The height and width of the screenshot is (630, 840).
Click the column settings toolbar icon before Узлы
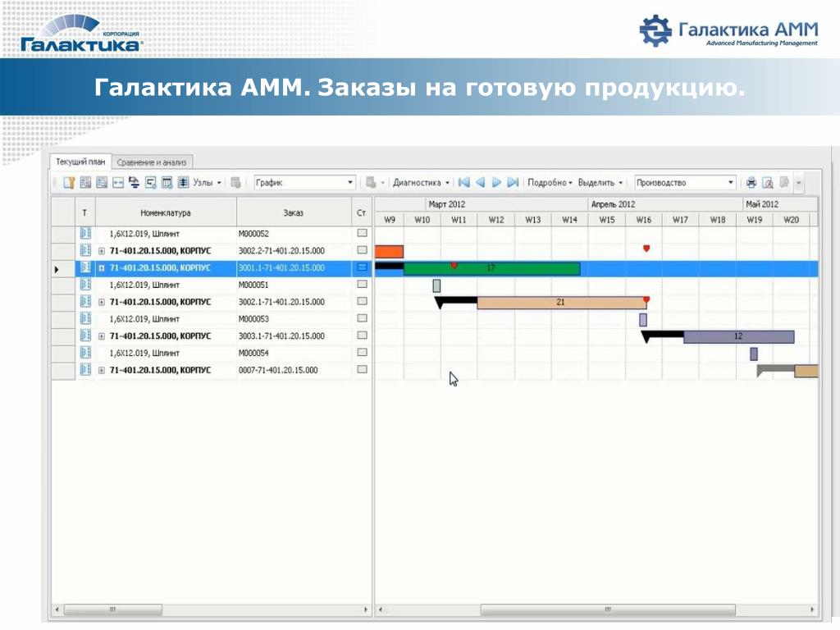(167, 183)
